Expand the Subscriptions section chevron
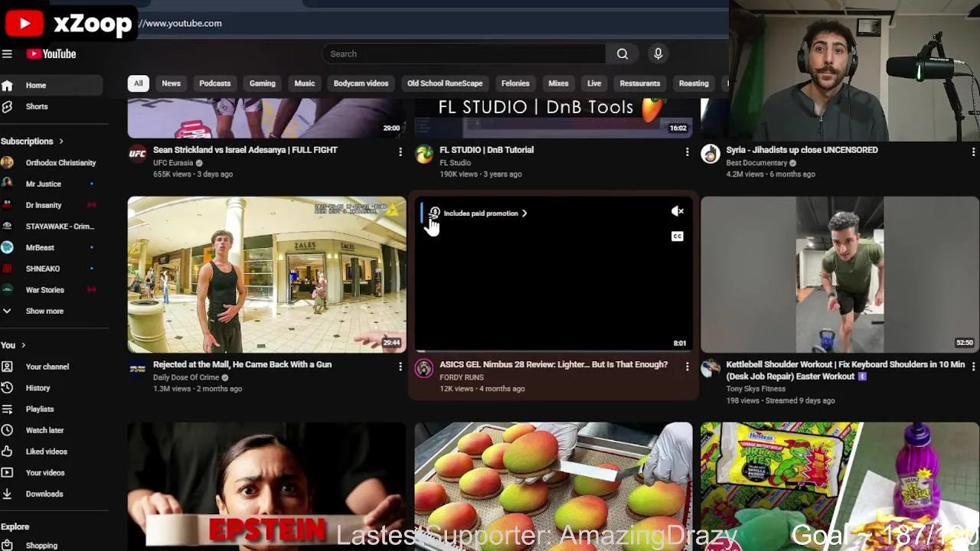 point(60,141)
